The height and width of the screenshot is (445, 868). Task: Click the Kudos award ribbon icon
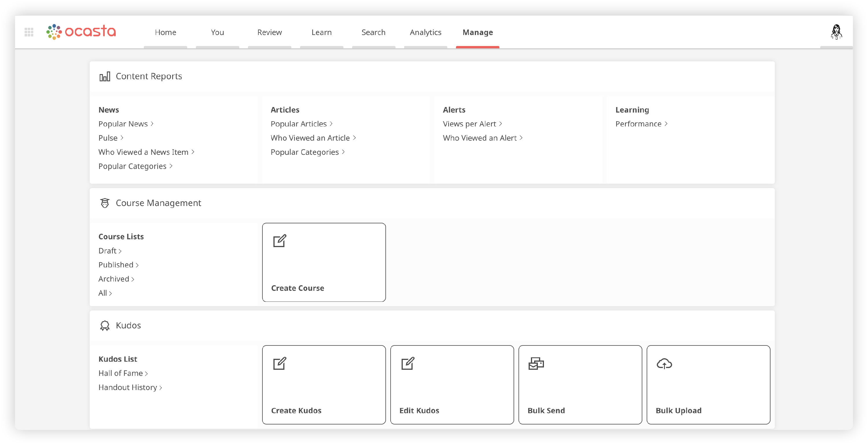105,326
